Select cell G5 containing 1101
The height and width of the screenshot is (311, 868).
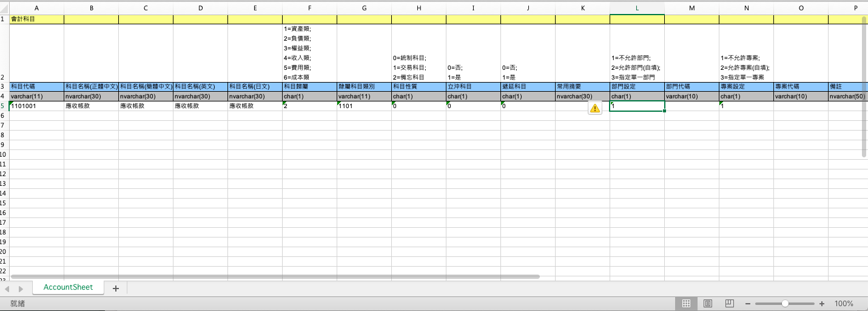[x=364, y=106]
